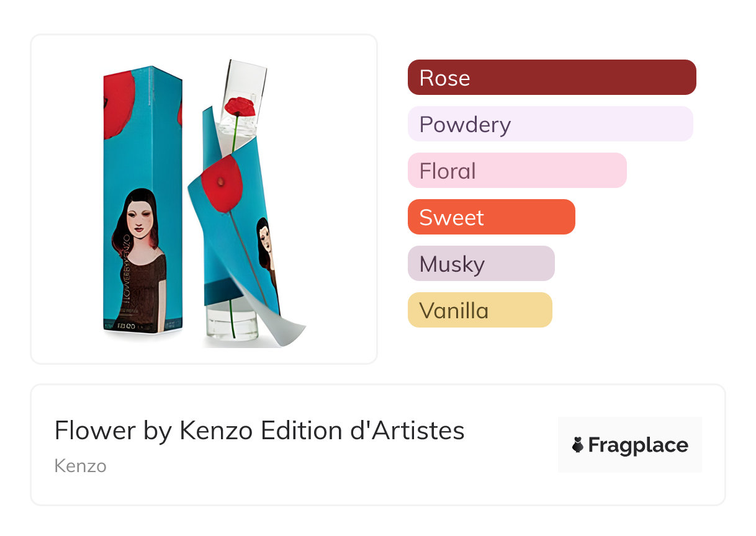Click the red poppy inside the bottle cap
The image size is (756, 536).
(x=240, y=107)
